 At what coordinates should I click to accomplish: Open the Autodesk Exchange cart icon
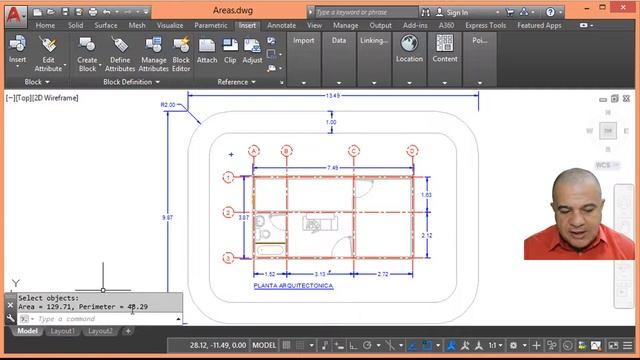[x=509, y=12]
